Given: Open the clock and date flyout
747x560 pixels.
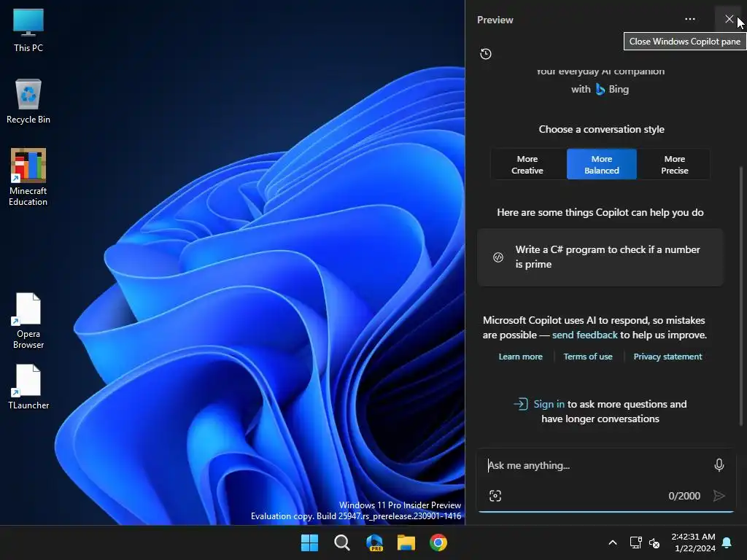Looking at the screenshot, I should 693,542.
